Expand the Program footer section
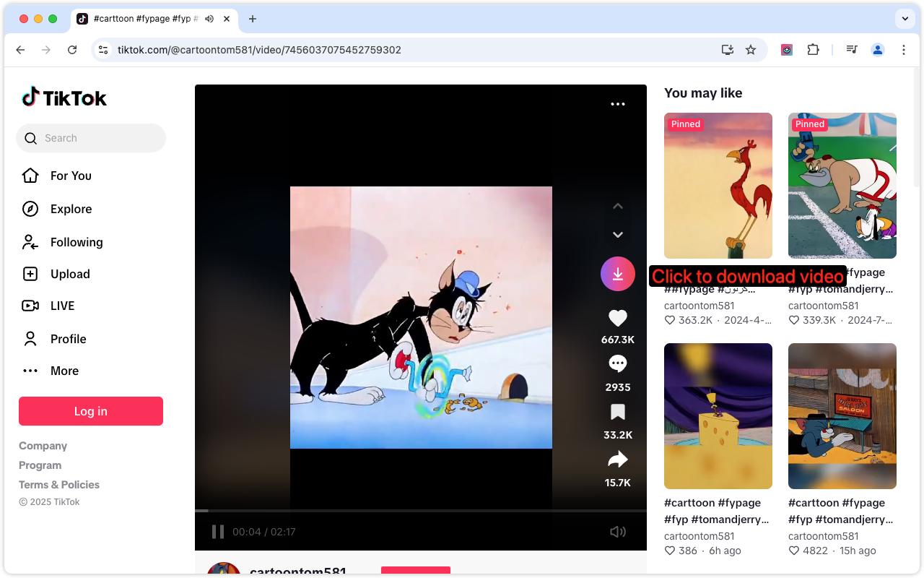924x578 pixels. point(40,465)
